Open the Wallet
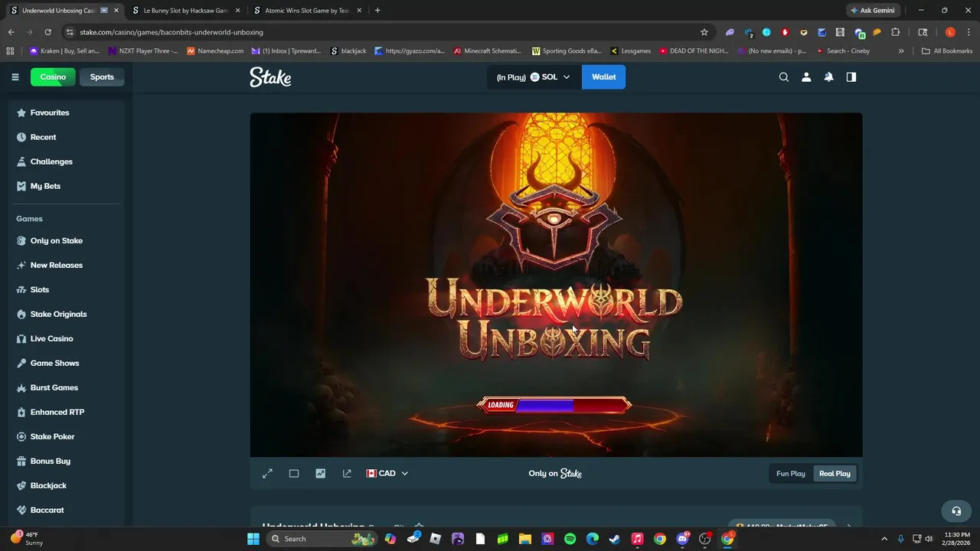The image size is (980, 551). (603, 77)
